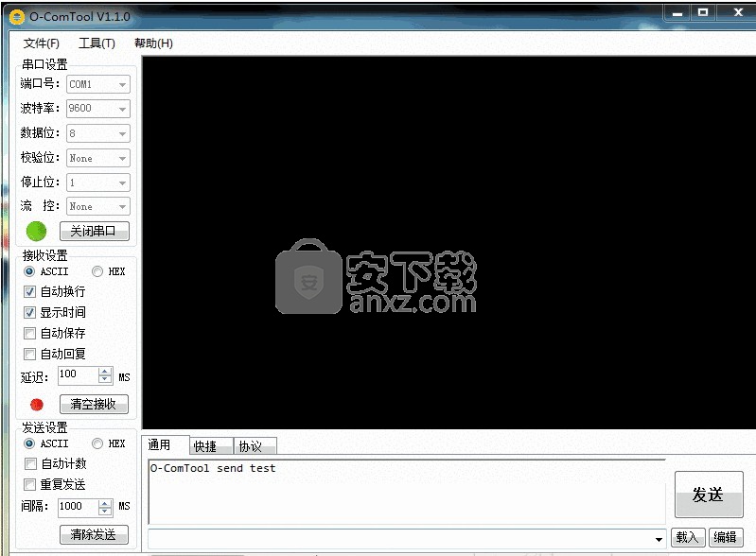Click the send text box with O-ComTool send test
The height and width of the screenshot is (556, 756).
pos(407,492)
